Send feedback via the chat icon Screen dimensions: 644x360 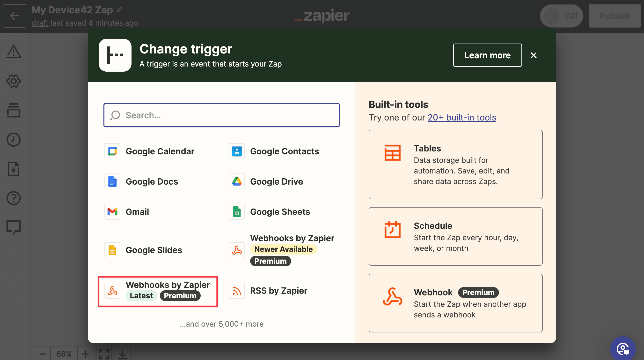tap(14, 227)
